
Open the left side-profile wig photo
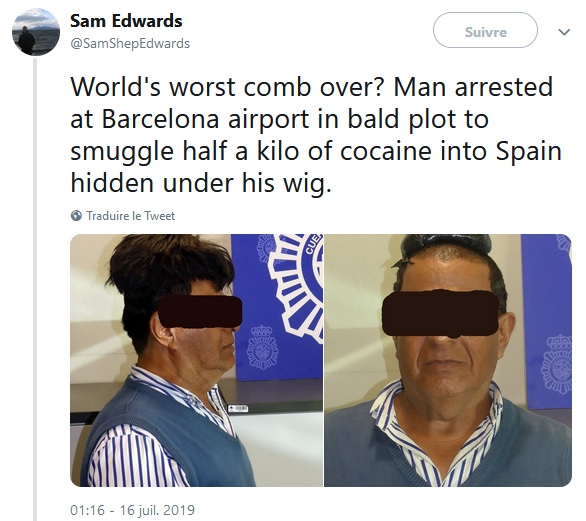[x=197, y=360]
